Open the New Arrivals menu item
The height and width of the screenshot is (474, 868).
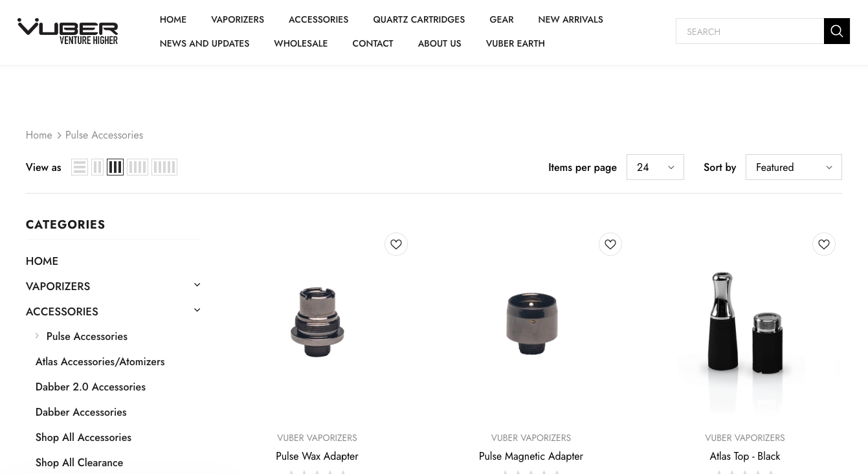click(570, 19)
